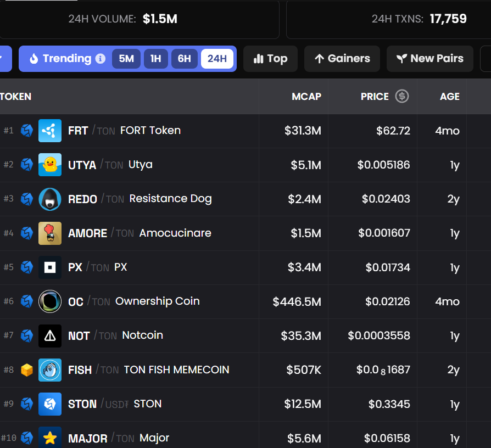Click the $3.4M market cap cell
491x448 pixels.
[x=304, y=267]
